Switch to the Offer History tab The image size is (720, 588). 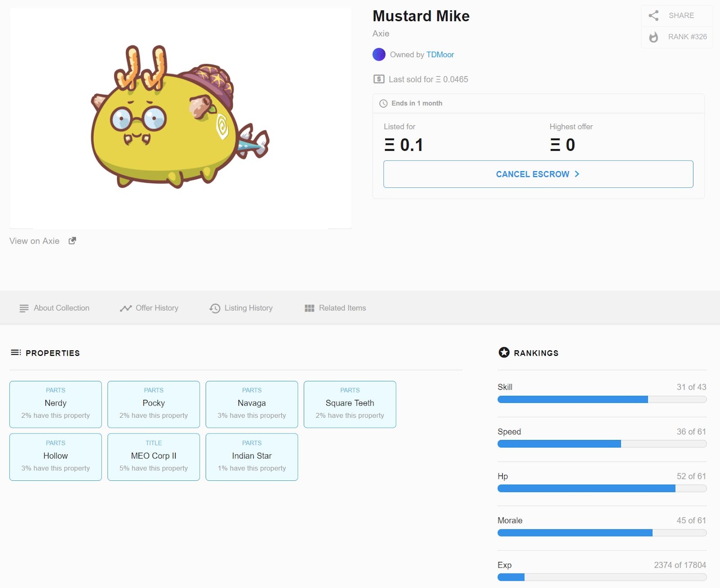(x=149, y=308)
